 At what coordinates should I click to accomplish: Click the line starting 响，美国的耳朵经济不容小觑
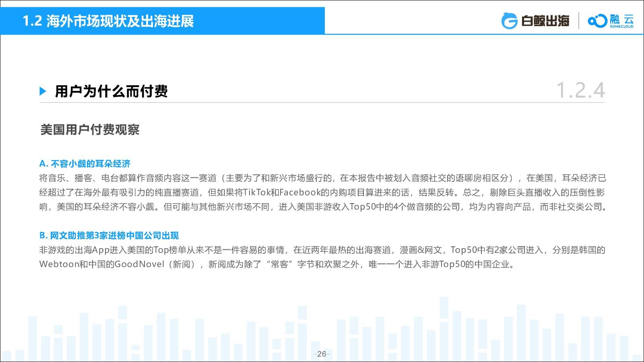[x=323, y=207]
